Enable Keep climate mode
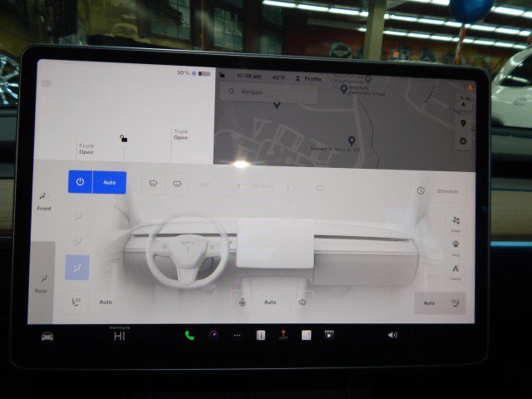This screenshot has width=532, height=399. [456, 224]
